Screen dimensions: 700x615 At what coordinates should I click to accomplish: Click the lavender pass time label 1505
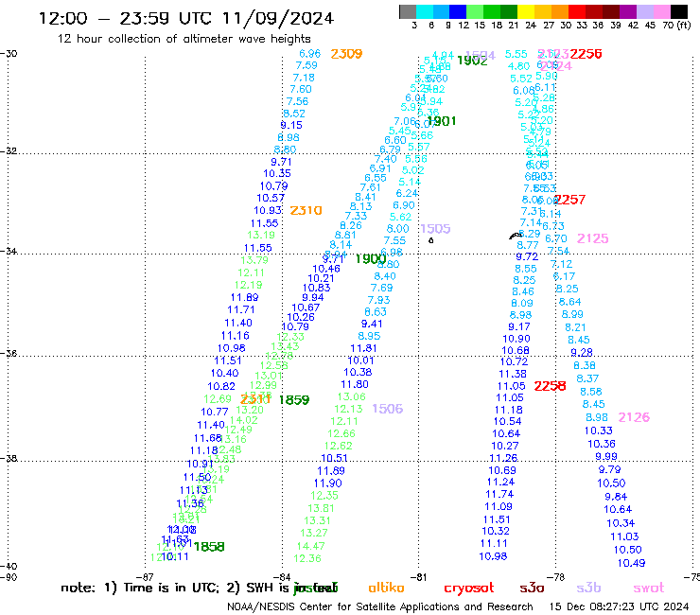coord(435,229)
